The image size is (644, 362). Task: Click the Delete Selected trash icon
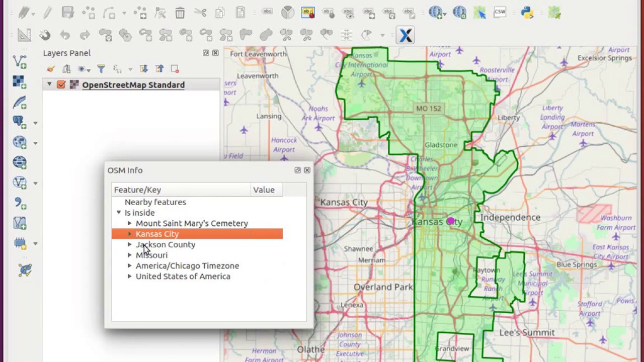click(180, 13)
